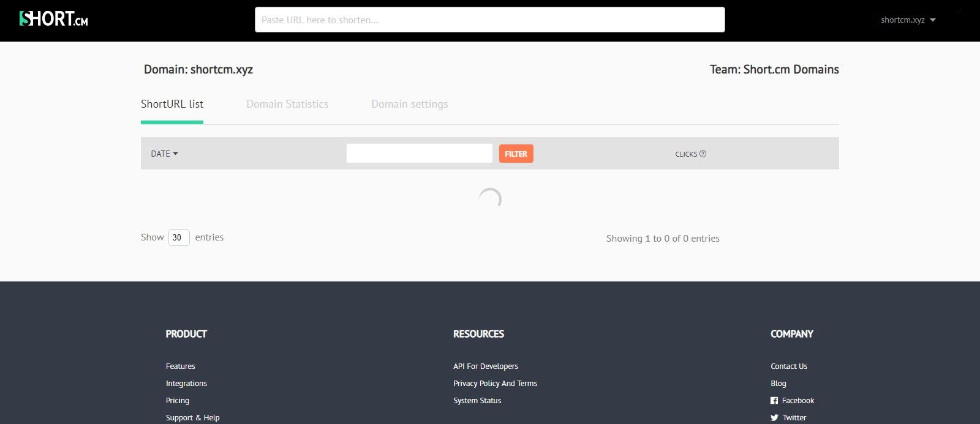
Task: Click the Show entries count box
Action: coord(179,237)
